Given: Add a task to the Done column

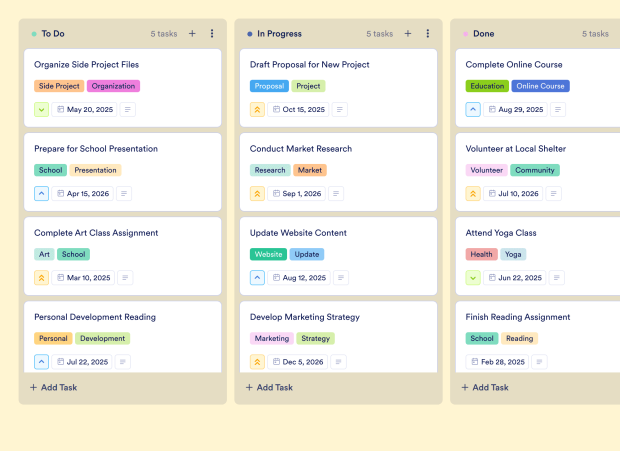Looking at the screenshot, I should pyautogui.click(x=486, y=387).
